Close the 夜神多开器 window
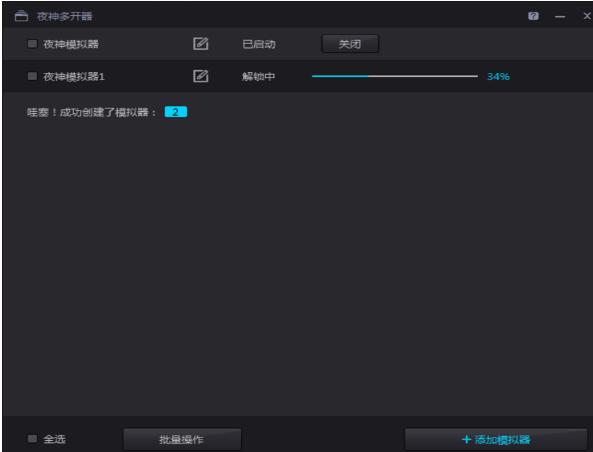The width and height of the screenshot is (593, 452). [x=587, y=16]
